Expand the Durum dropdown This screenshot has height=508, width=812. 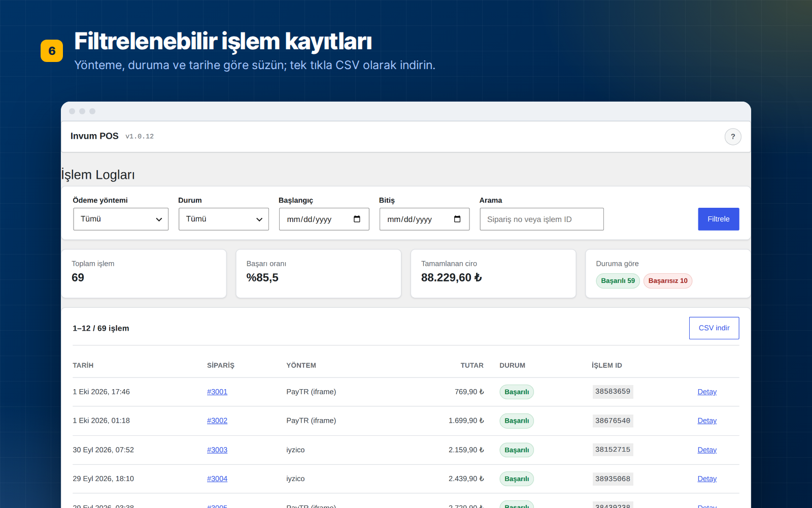[224, 219]
